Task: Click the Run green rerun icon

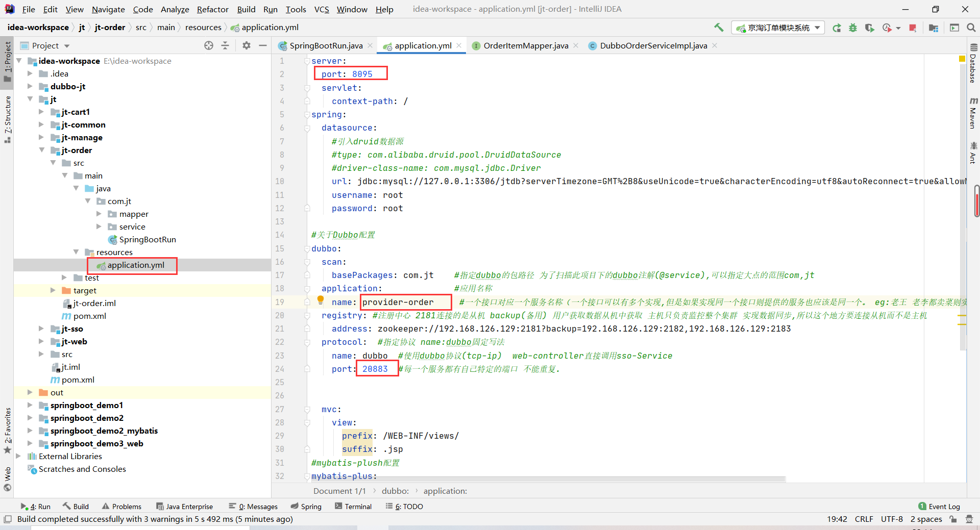Action: pos(837,28)
